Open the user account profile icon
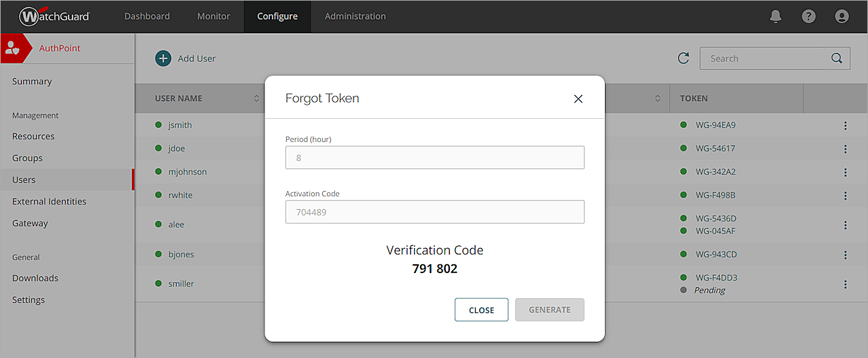The width and height of the screenshot is (868, 358). click(841, 16)
